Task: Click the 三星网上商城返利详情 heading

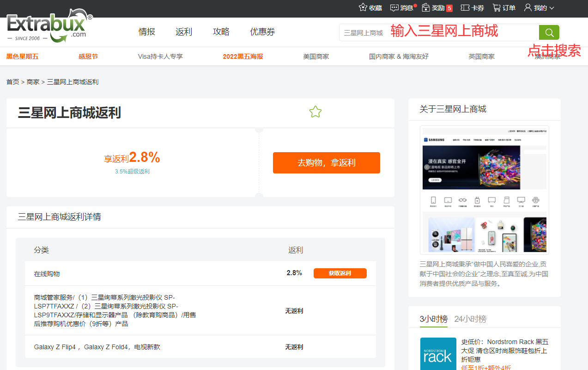Action: [59, 216]
